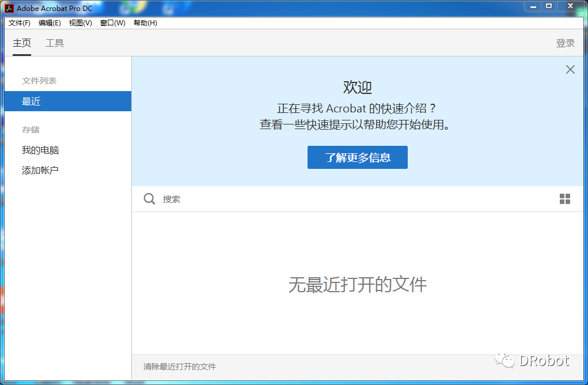Click 清除最近打开的文件 link
This screenshot has width=588, height=385.
click(x=180, y=367)
